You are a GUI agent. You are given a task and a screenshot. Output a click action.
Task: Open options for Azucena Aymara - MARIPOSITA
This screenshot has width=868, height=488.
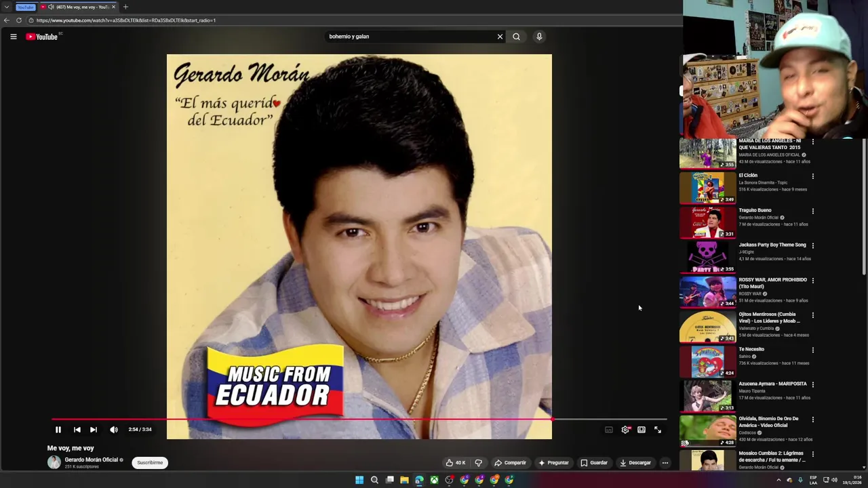tap(813, 384)
